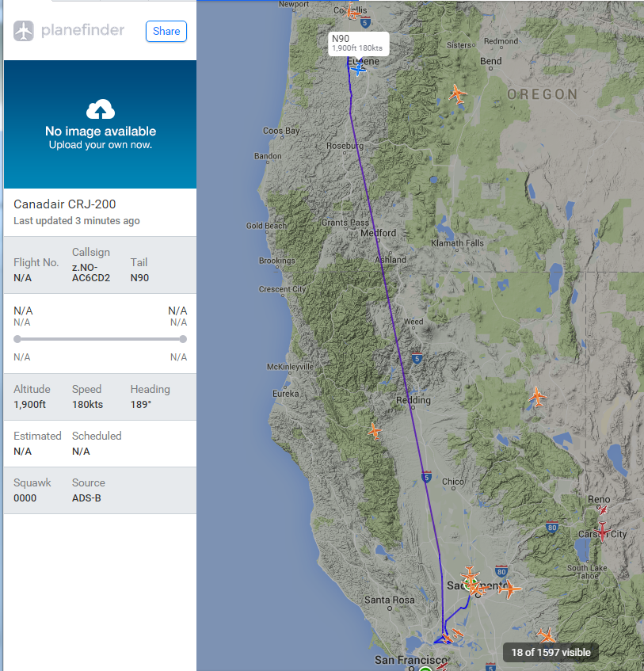Click the '18 of 1597 visible' counter
This screenshot has width=644, height=671.
pyautogui.click(x=551, y=652)
